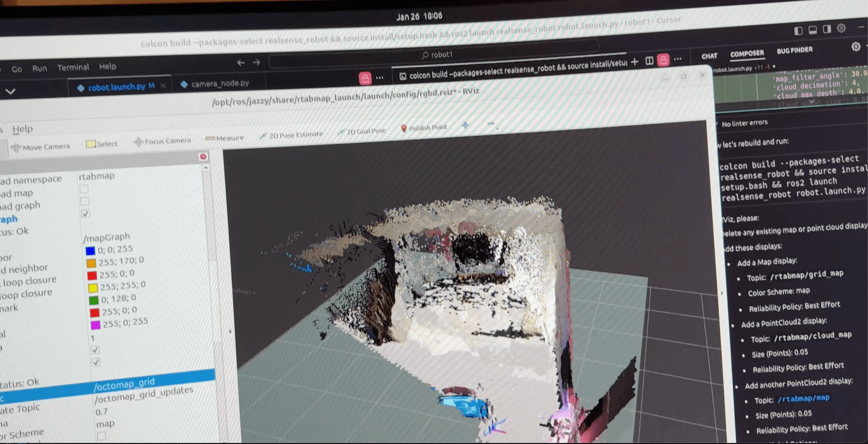
Task: Enable the Download map checkbox
Action: point(84,189)
